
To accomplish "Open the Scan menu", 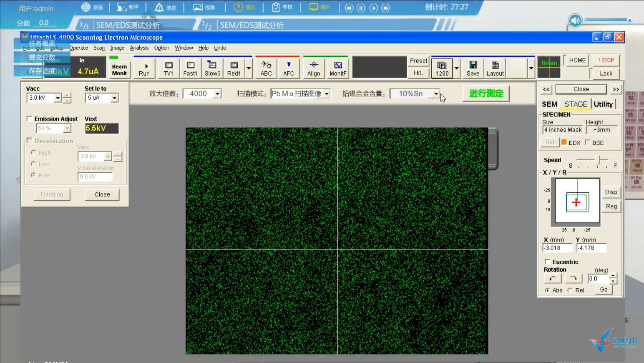I will coord(99,48).
